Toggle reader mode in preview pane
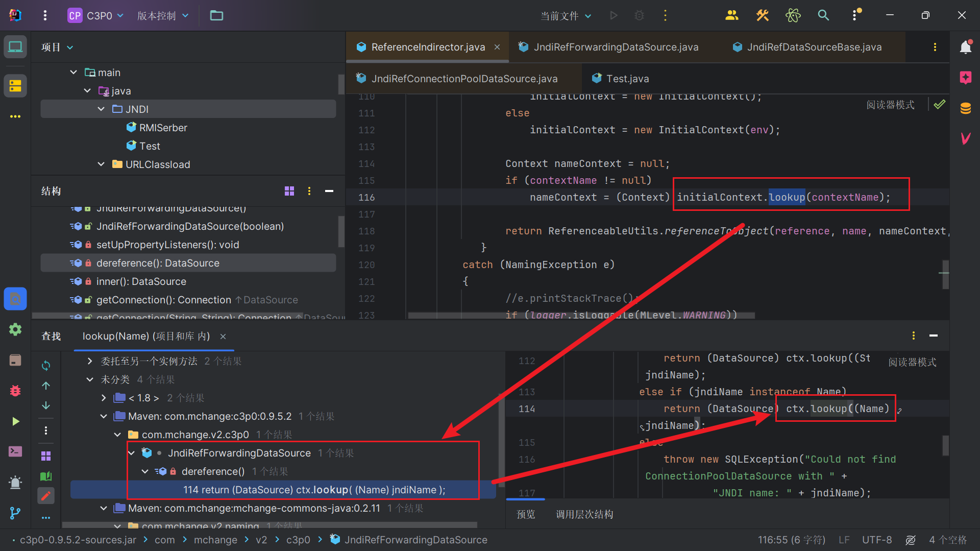This screenshot has height=551, width=980. (x=912, y=362)
